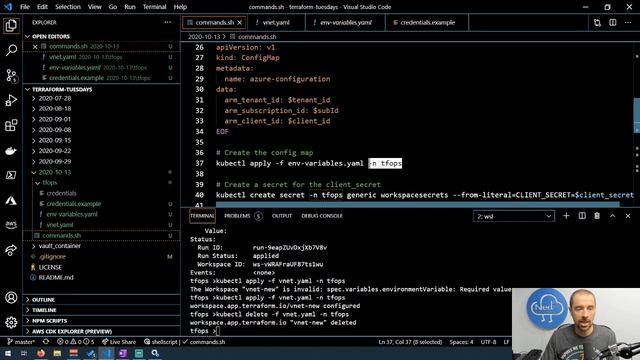Open the Manage gear icon
This screenshot has height=360, width=640.
(x=11, y=322)
